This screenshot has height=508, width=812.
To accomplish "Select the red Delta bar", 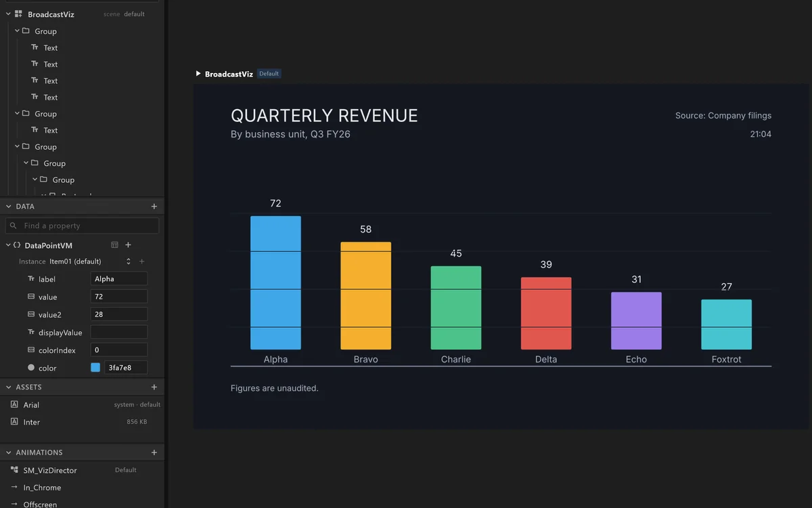I will (x=546, y=313).
